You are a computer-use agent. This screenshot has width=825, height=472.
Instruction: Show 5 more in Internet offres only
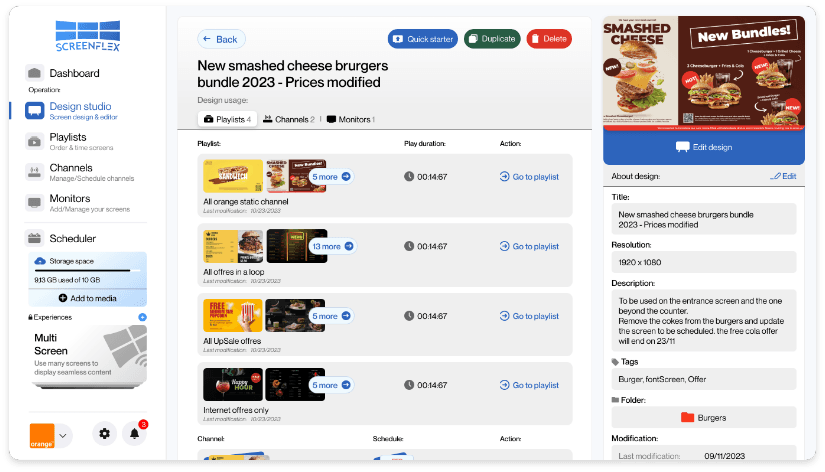331,385
